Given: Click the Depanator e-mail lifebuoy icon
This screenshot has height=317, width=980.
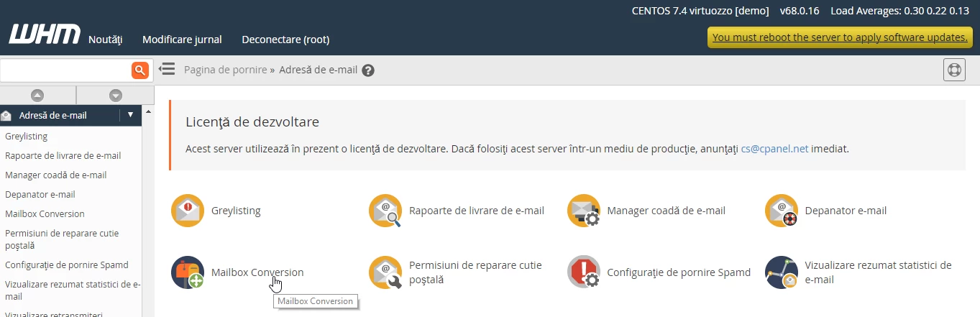Looking at the screenshot, I should [x=782, y=211].
